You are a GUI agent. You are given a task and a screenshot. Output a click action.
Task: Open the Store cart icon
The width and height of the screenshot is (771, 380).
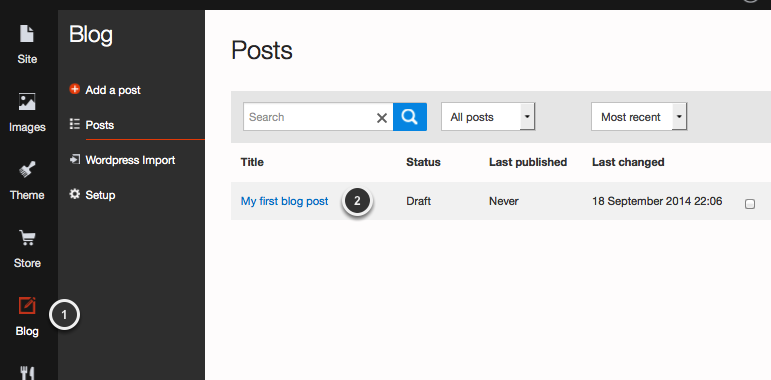27,238
